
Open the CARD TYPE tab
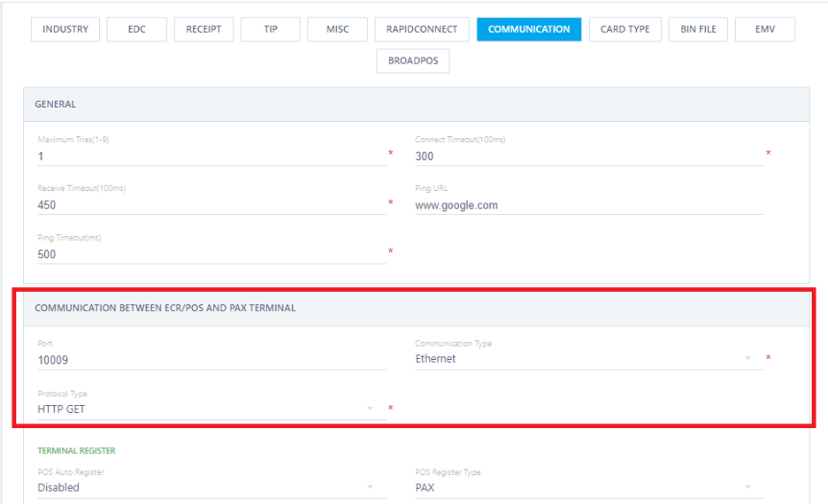point(625,29)
